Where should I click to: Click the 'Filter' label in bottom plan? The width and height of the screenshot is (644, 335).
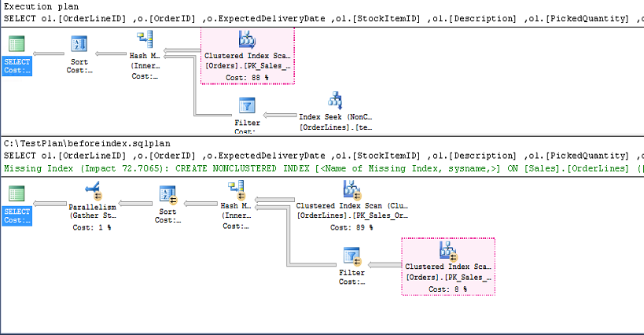352,273
